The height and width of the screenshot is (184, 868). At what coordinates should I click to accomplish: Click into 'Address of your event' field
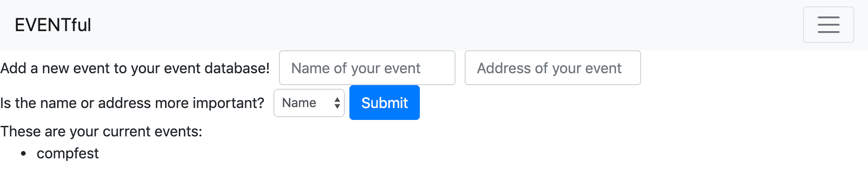tap(552, 68)
